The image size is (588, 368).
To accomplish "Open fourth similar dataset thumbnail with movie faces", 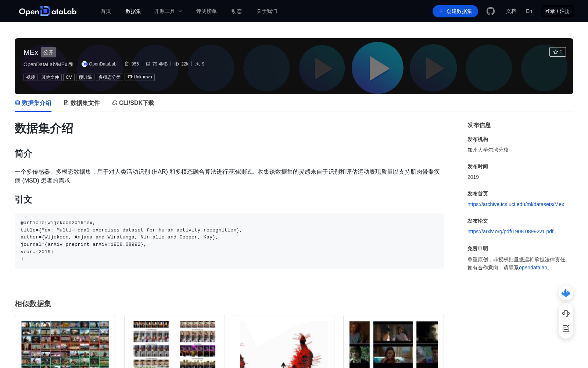I will click(x=394, y=344).
